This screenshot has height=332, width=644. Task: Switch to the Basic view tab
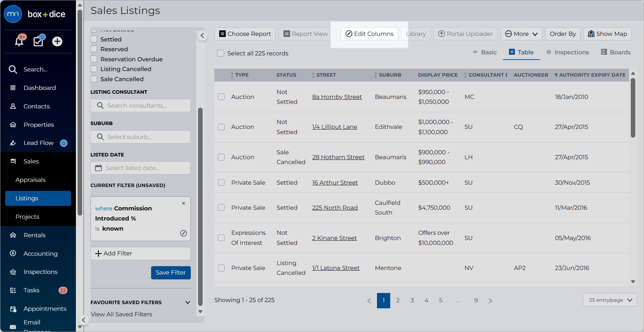(x=485, y=52)
